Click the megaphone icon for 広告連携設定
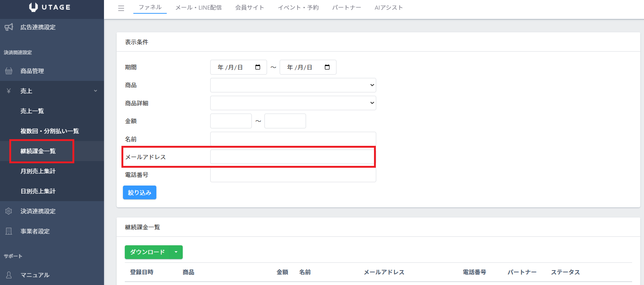Viewport: 644px width, 285px height. click(9, 27)
